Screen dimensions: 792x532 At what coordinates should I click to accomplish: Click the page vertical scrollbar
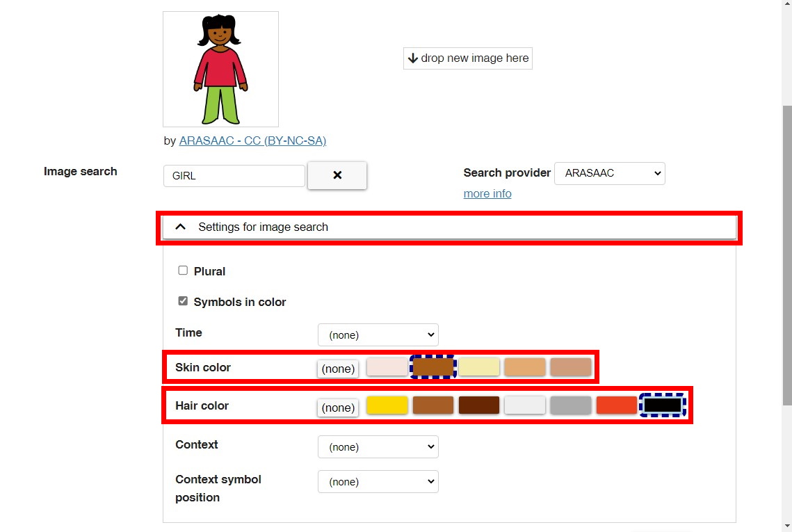(x=787, y=255)
